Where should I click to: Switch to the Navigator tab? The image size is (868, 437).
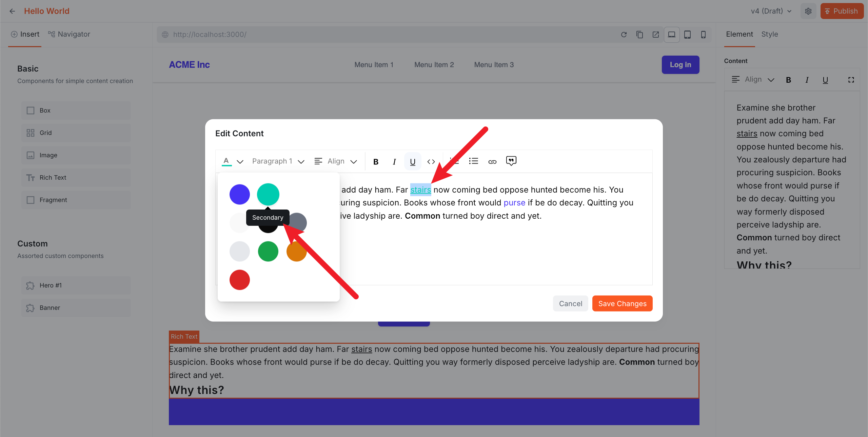(x=69, y=34)
